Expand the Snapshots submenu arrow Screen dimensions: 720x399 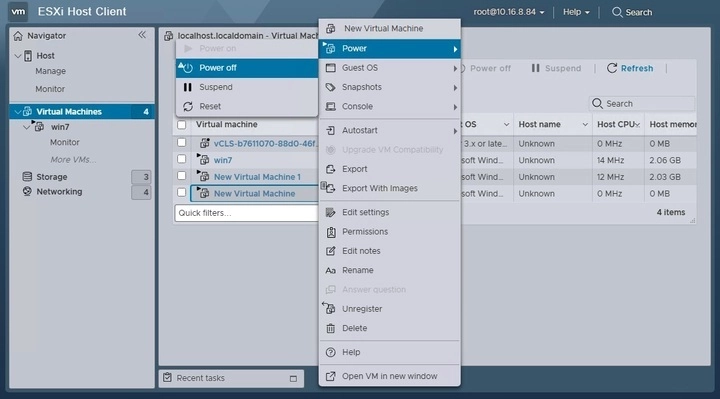[455, 87]
